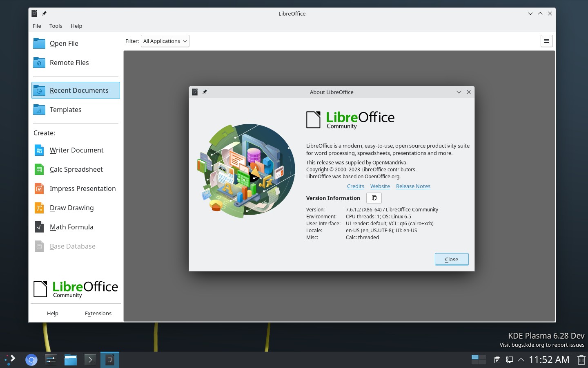Screen dimensions: 588x368
Task: Click the Writer Document icon
Action: tap(39, 150)
